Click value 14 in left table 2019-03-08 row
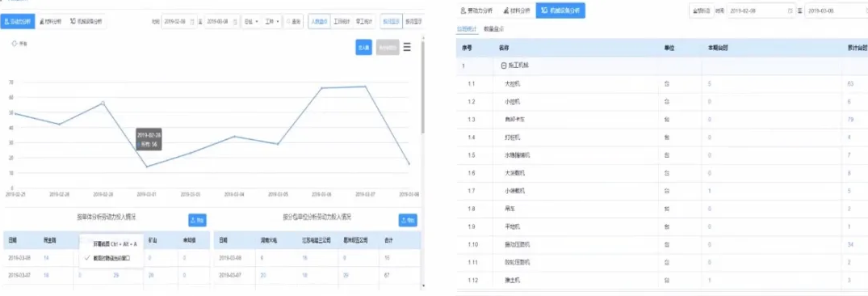868x296 pixels. click(46, 258)
